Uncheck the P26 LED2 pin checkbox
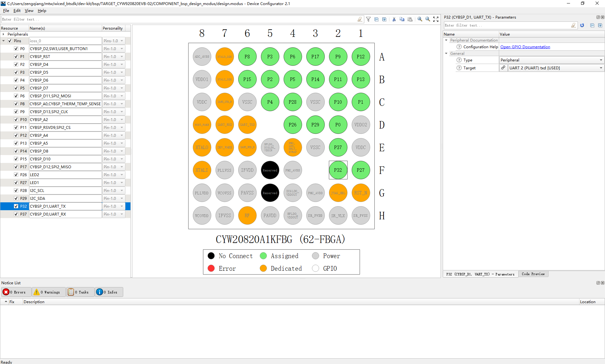This screenshot has height=364, width=605. click(16, 175)
